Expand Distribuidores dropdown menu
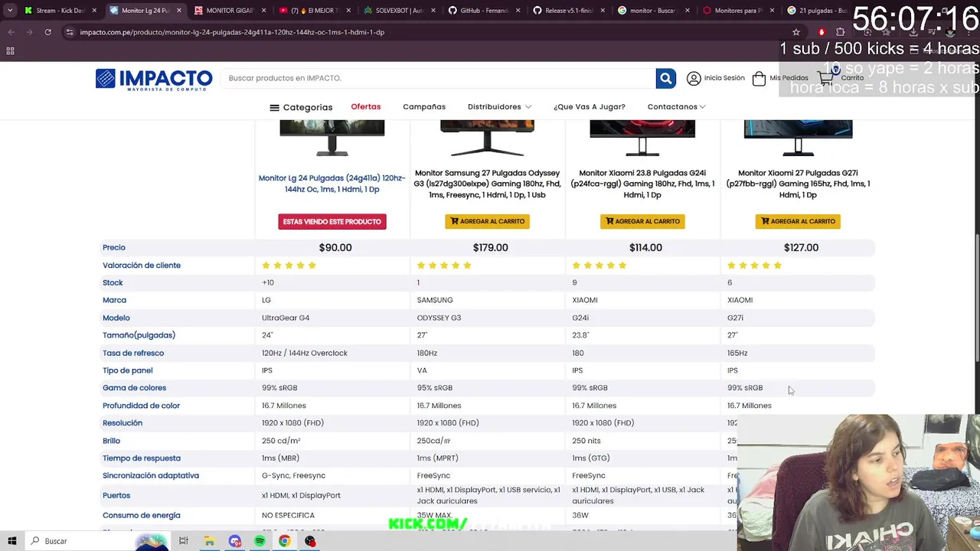The width and height of the screenshot is (980, 551). point(499,107)
